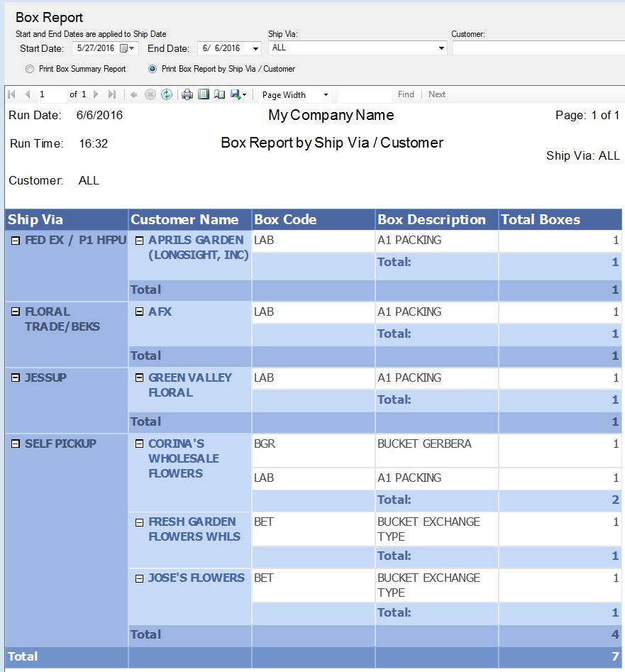Image resolution: width=625 pixels, height=672 pixels.
Task: Collapse CORINA'S WHOLESALE FLOWERS rows
Action: (139, 444)
